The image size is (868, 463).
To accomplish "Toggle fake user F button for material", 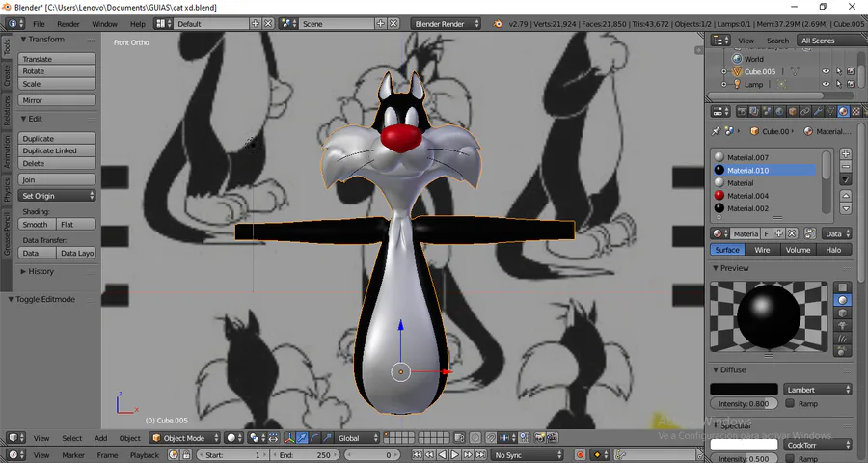I will (x=767, y=233).
